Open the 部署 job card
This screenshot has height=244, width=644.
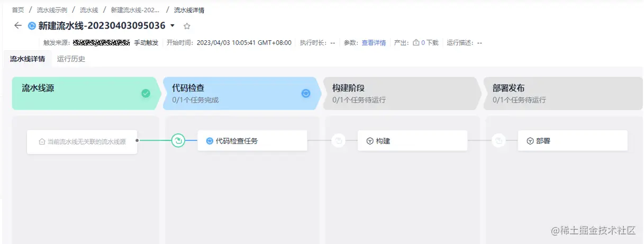(x=573, y=141)
